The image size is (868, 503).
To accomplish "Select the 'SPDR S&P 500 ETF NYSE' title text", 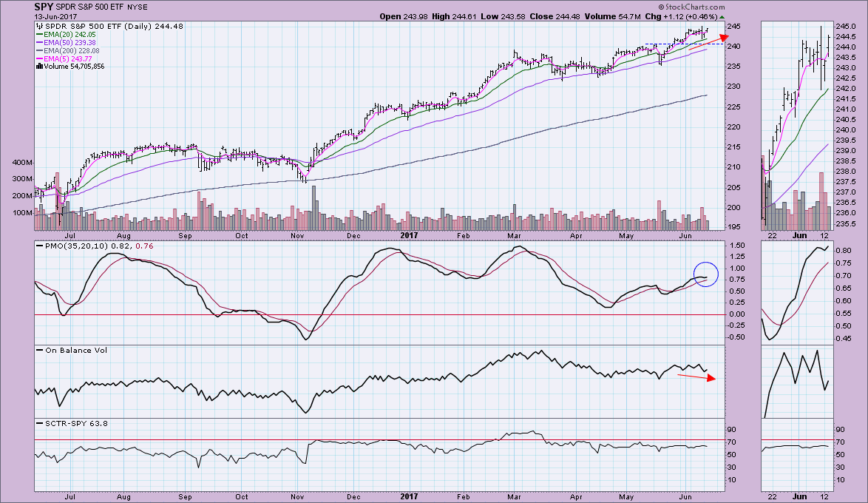I will [x=103, y=7].
